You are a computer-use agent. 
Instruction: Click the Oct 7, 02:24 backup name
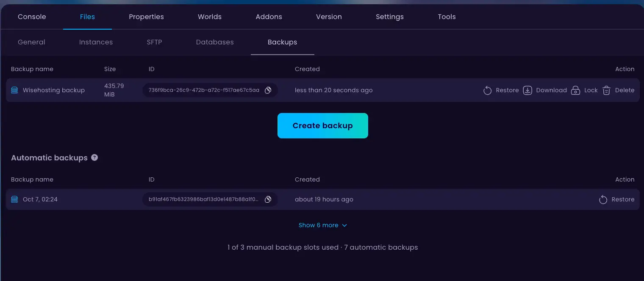click(x=40, y=199)
